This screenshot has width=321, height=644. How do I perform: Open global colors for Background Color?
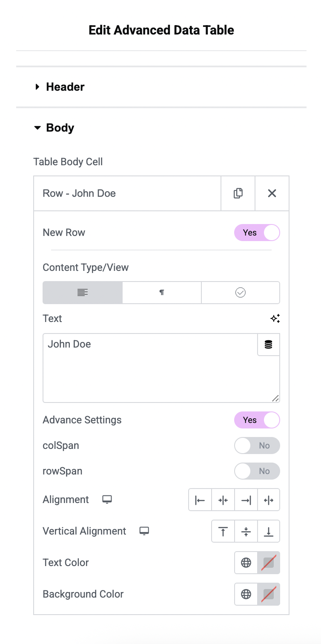[246, 594]
